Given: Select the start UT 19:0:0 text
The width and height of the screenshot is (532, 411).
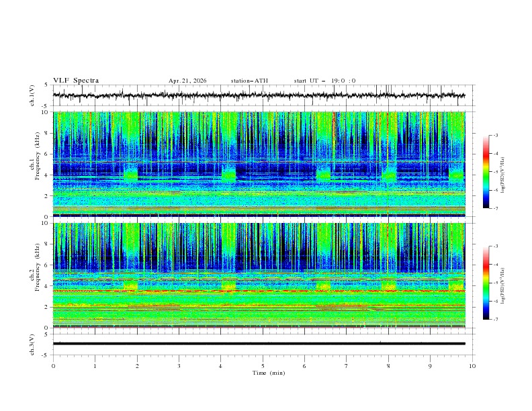Looking at the screenshot, I should coord(324,81).
